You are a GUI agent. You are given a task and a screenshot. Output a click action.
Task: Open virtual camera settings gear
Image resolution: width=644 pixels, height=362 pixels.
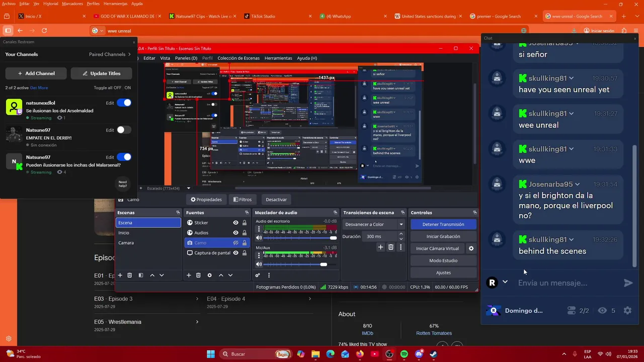[x=471, y=248]
